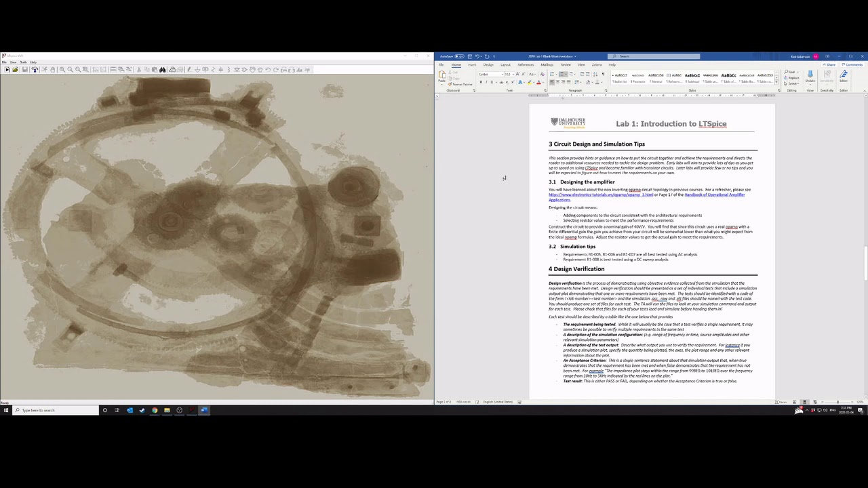Click Undo in Word quick access toolbar
Viewport: 868px width, 488px height.
pyautogui.click(x=477, y=56)
